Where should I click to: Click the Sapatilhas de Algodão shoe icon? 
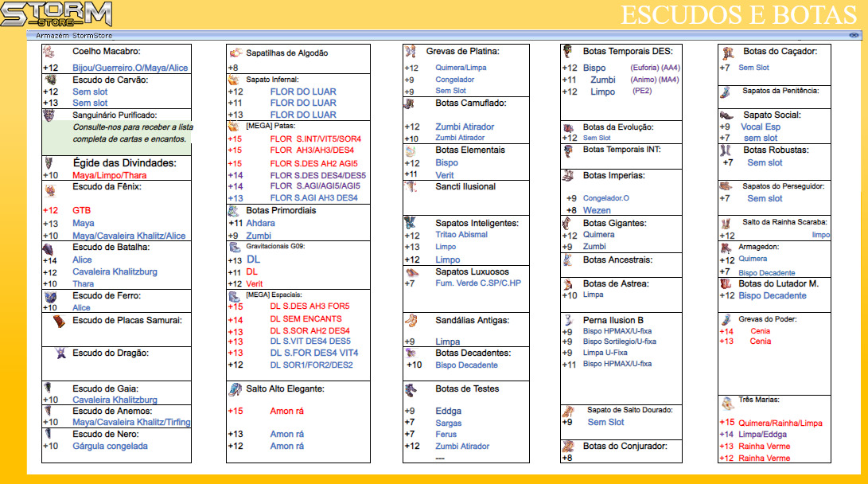coord(235,53)
